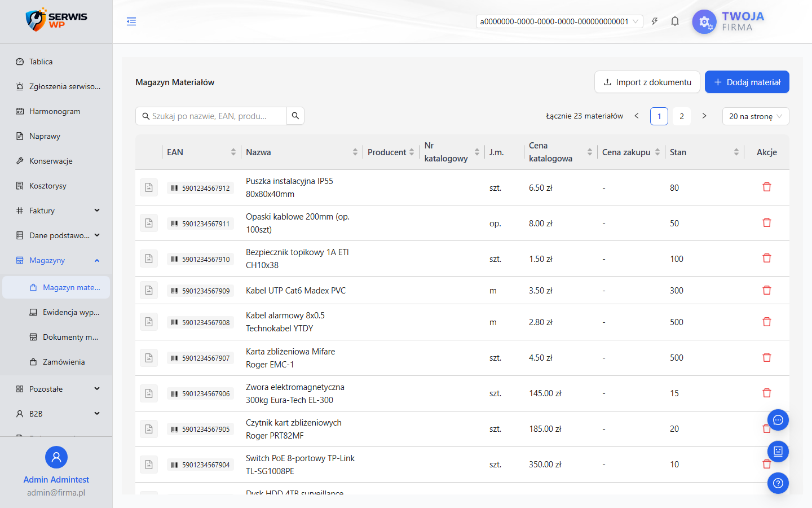Open Zgłoszenia serwisowe in sidebar
This screenshot has width=812, height=508.
(56, 86)
